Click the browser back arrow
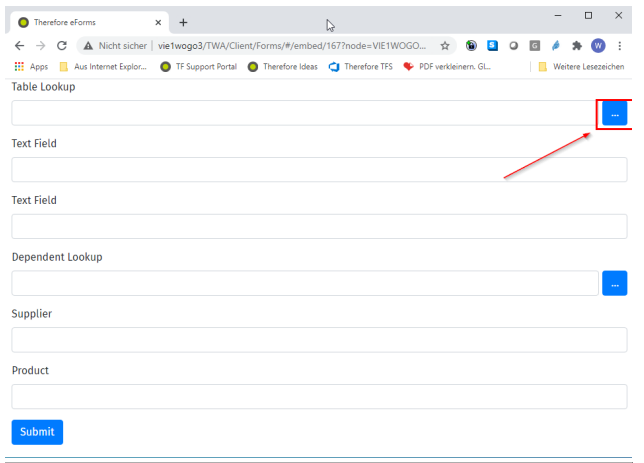Screen dimensions: 644x463 (x=19, y=46)
